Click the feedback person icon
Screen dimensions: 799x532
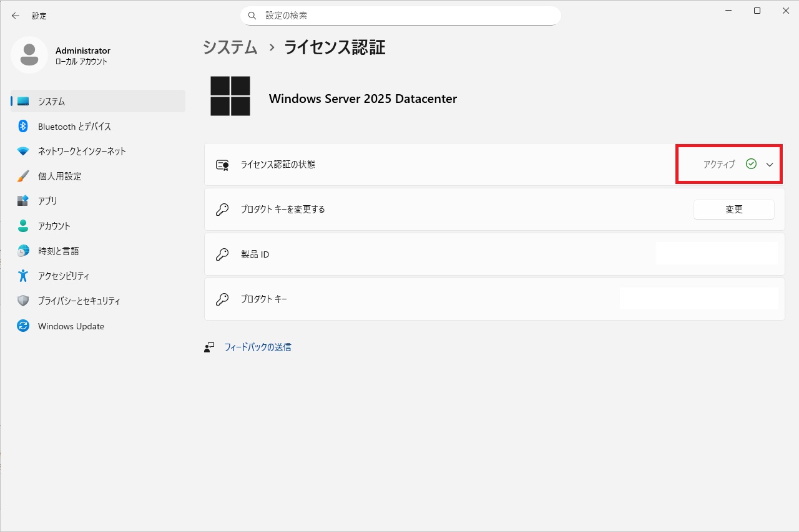click(209, 347)
